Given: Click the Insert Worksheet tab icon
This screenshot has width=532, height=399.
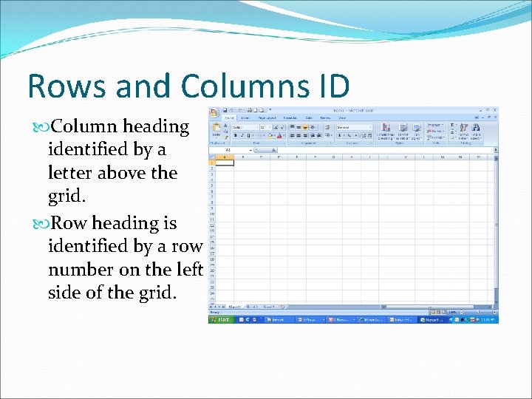Looking at the screenshot, I should [x=282, y=307].
